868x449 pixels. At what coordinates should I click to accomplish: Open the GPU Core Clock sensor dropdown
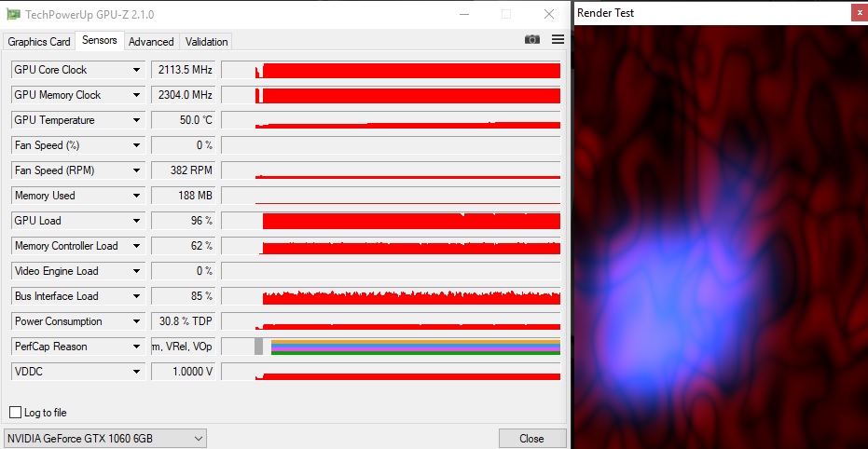pos(136,70)
